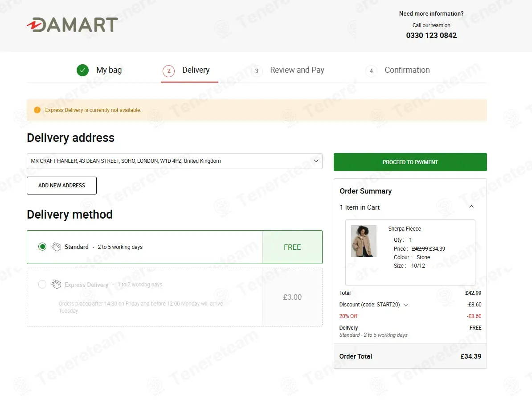The height and width of the screenshot is (401, 532).
Task: Click the orange warning icon in the alert
Action: 37,110
